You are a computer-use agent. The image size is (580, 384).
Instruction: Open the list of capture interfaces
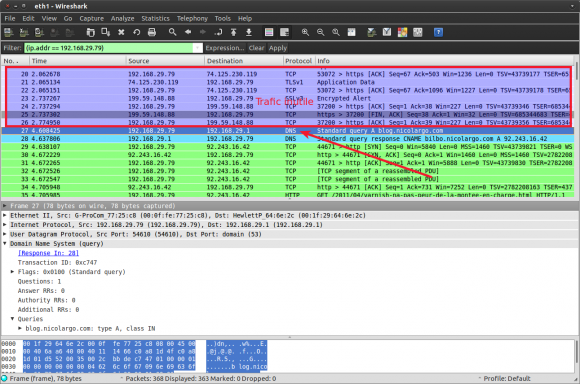coord(8,33)
